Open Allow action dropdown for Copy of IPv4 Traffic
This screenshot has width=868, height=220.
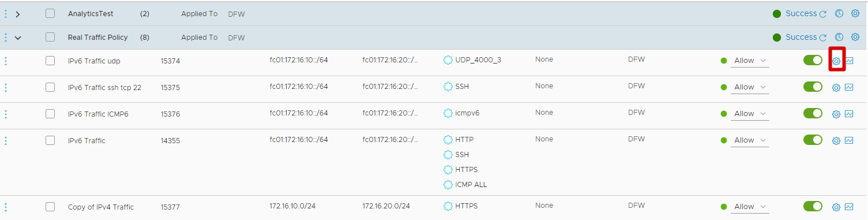tap(750, 207)
